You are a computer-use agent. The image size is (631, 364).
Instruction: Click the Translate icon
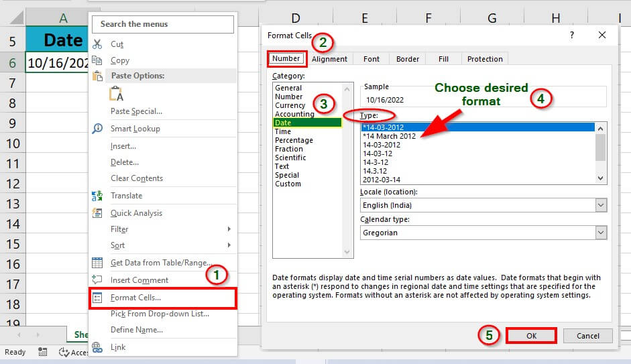(97, 196)
